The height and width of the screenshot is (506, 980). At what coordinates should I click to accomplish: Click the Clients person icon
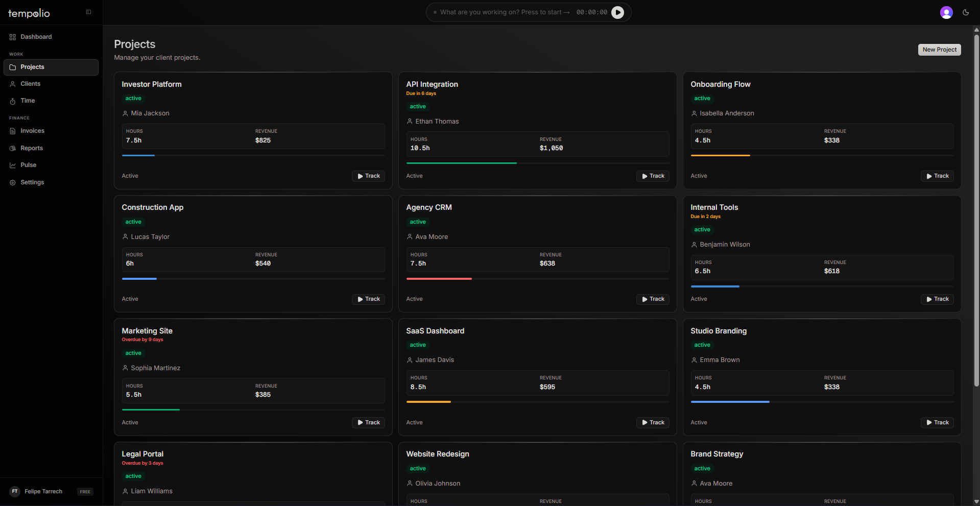coord(13,84)
